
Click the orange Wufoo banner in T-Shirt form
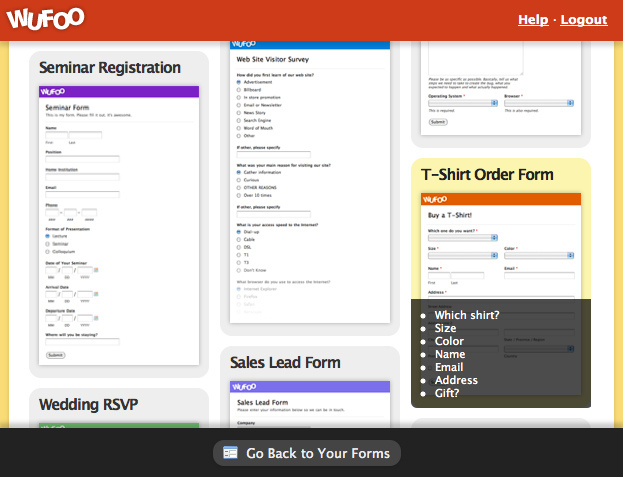(x=501, y=199)
